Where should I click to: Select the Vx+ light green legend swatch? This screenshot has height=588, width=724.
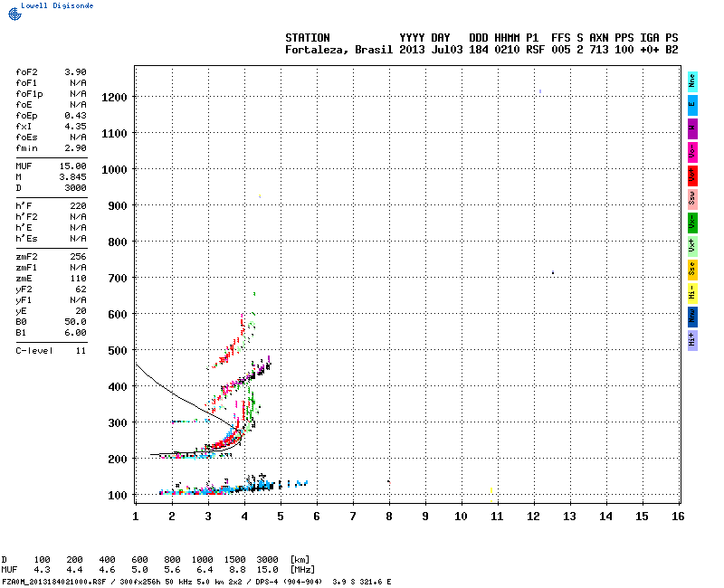(x=692, y=246)
